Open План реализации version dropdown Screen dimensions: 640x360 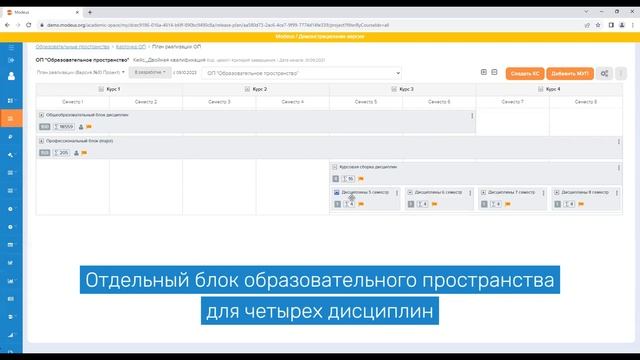point(81,72)
